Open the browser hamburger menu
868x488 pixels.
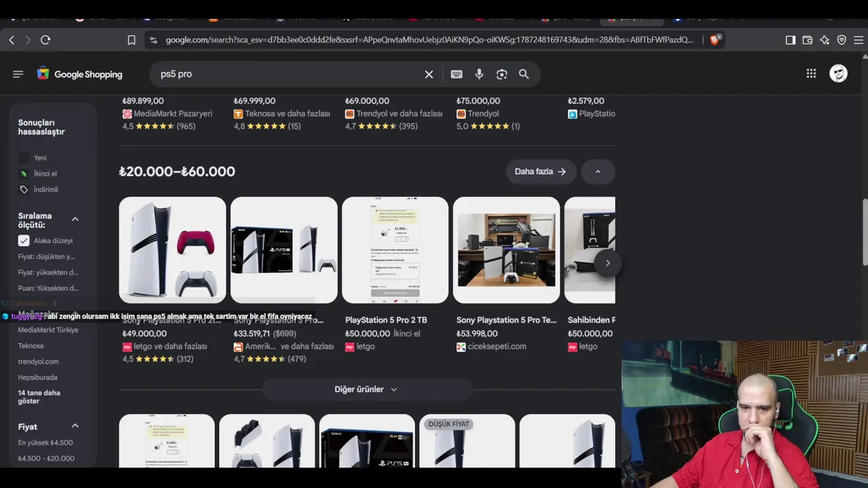(x=859, y=40)
